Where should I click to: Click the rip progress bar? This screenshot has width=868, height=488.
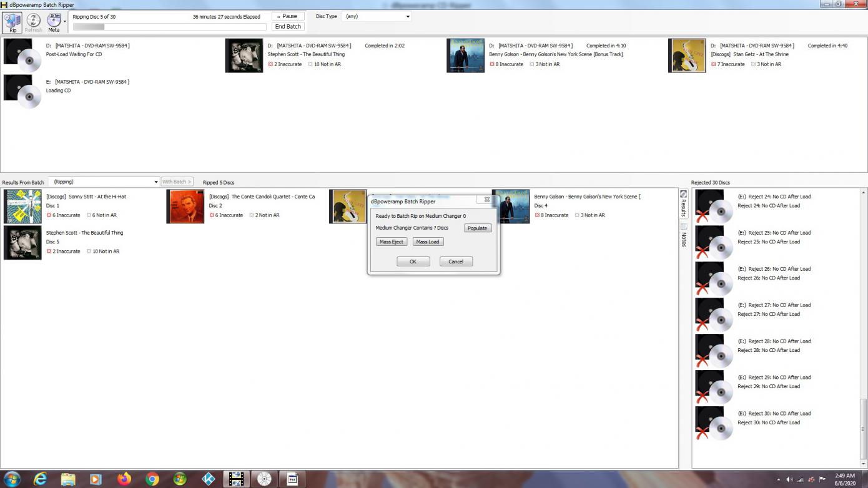(169, 27)
